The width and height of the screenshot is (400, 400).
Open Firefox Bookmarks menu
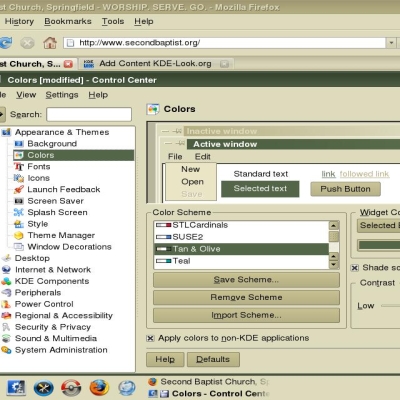pos(68,21)
